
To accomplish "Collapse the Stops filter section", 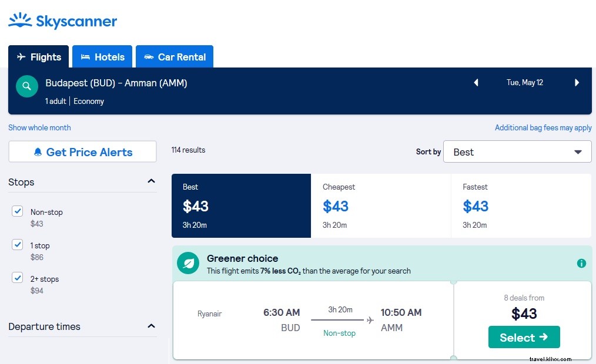I will pos(151,181).
